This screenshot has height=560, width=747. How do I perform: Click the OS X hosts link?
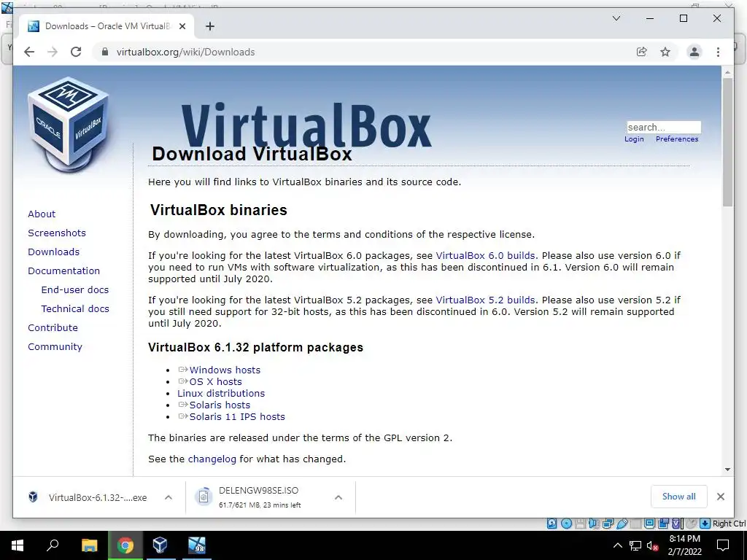[215, 382]
